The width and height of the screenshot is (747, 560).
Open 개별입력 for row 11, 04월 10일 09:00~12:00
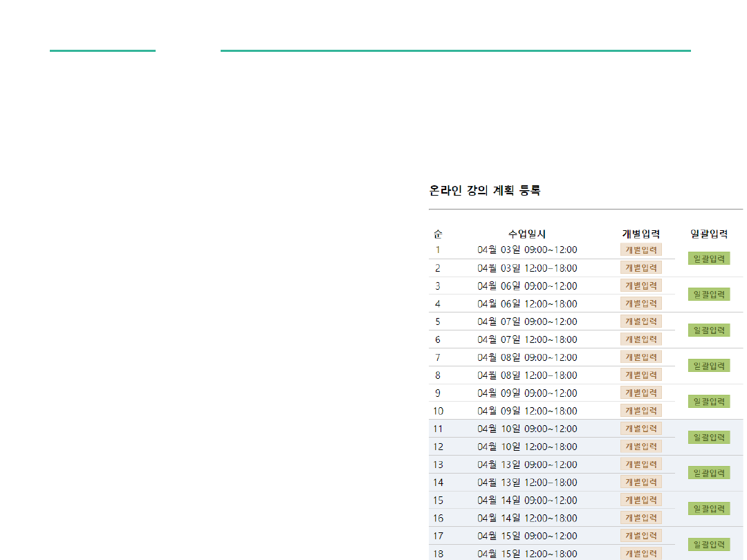point(640,429)
